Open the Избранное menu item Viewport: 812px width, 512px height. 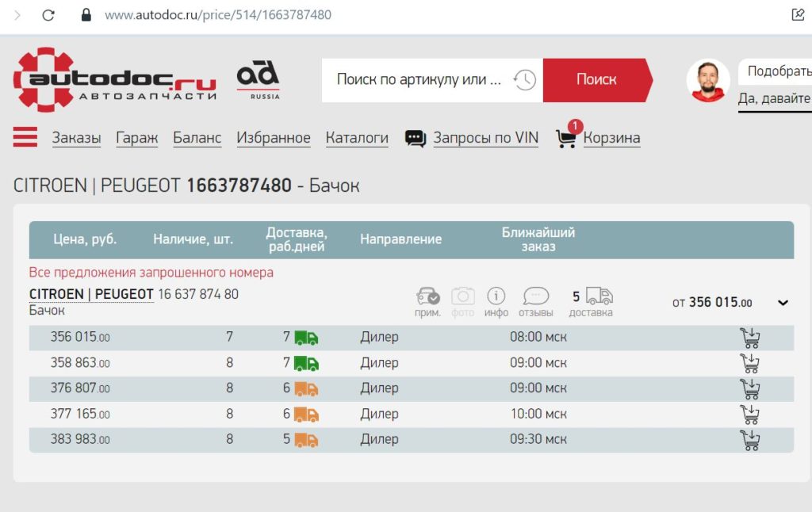coord(274,138)
